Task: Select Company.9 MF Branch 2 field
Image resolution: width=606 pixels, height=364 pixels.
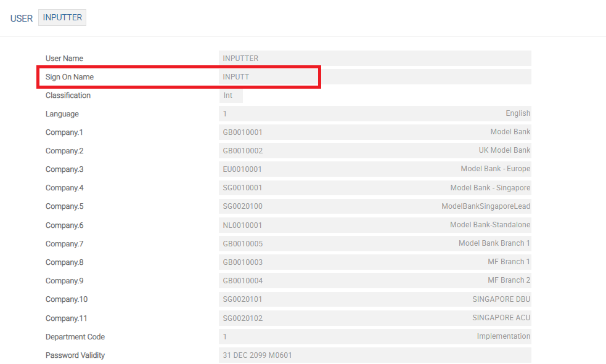Action: coord(374,281)
